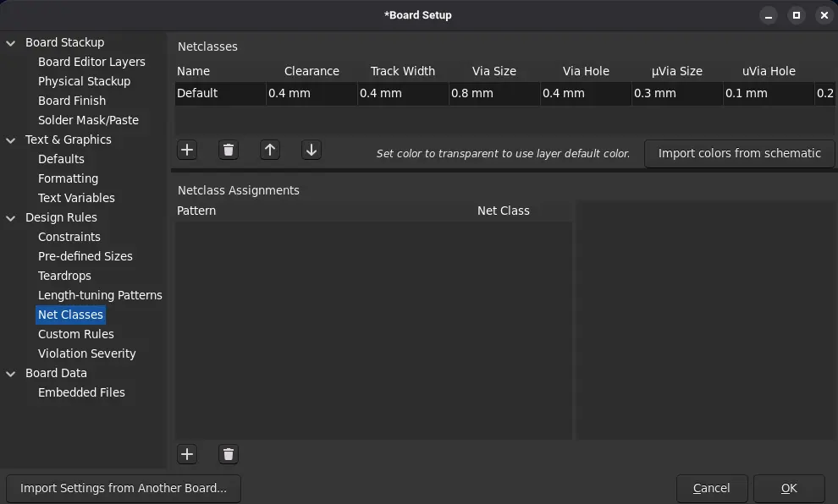Viewport: 838px width, 504px height.
Task: Select the Board Data tree label
Action: tap(56, 373)
